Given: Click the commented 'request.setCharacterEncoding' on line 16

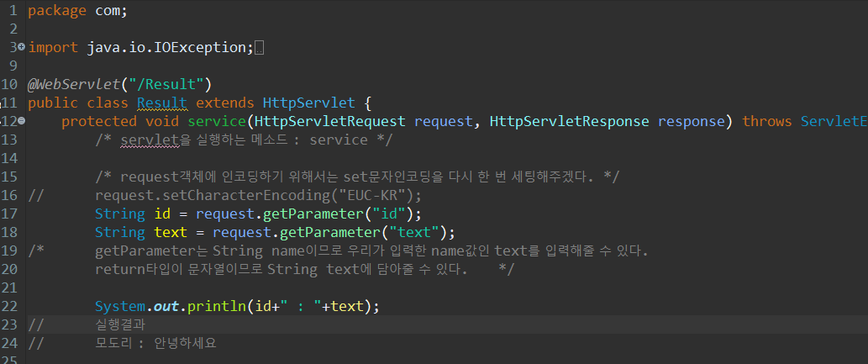Looking at the screenshot, I should (212, 195).
